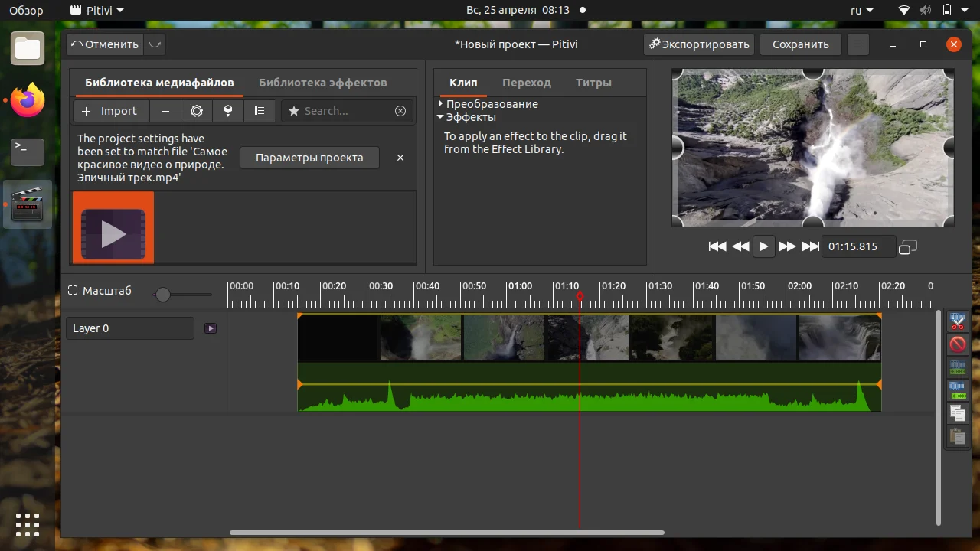Click the Экспортировать button

tap(698, 44)
